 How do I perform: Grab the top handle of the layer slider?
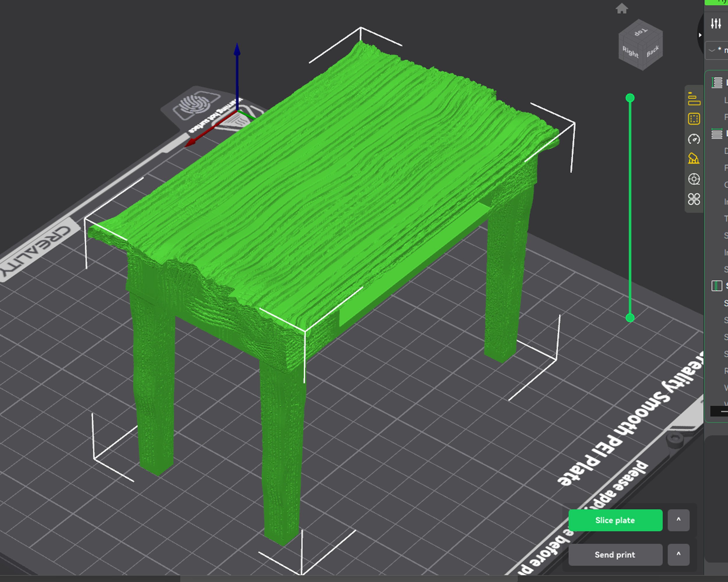point(630,98)
